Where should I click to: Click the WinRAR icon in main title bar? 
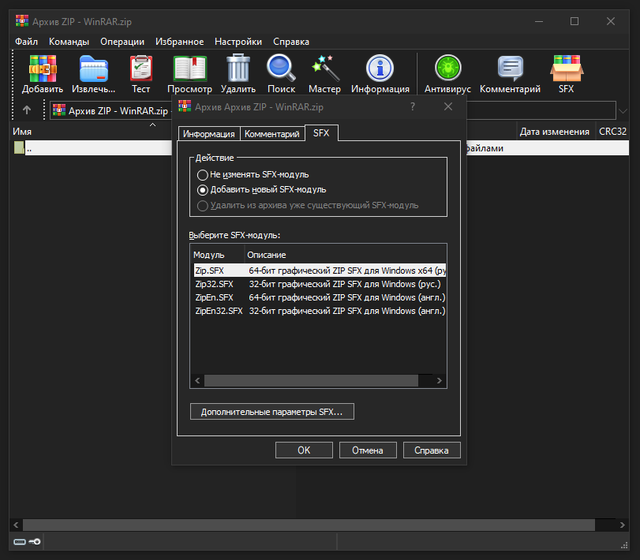point(22,21)
